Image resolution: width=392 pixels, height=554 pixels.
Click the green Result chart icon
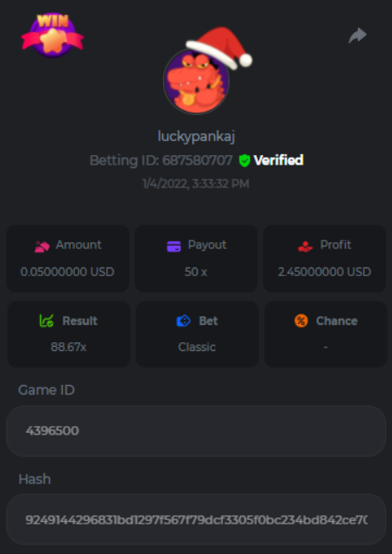tap(46, 321)
